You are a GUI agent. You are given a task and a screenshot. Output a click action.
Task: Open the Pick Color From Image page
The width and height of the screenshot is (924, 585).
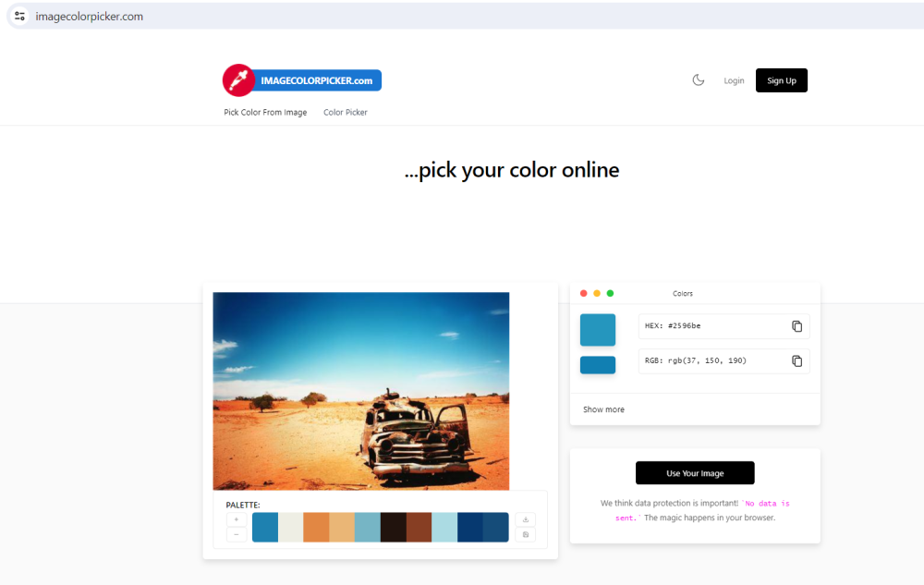click(265, 113)
